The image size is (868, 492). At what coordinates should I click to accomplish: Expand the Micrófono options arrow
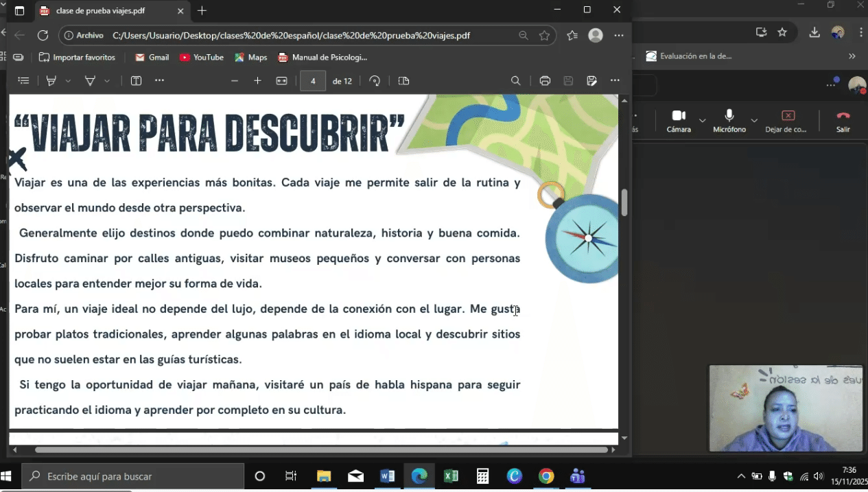click(x=754, y=121)
